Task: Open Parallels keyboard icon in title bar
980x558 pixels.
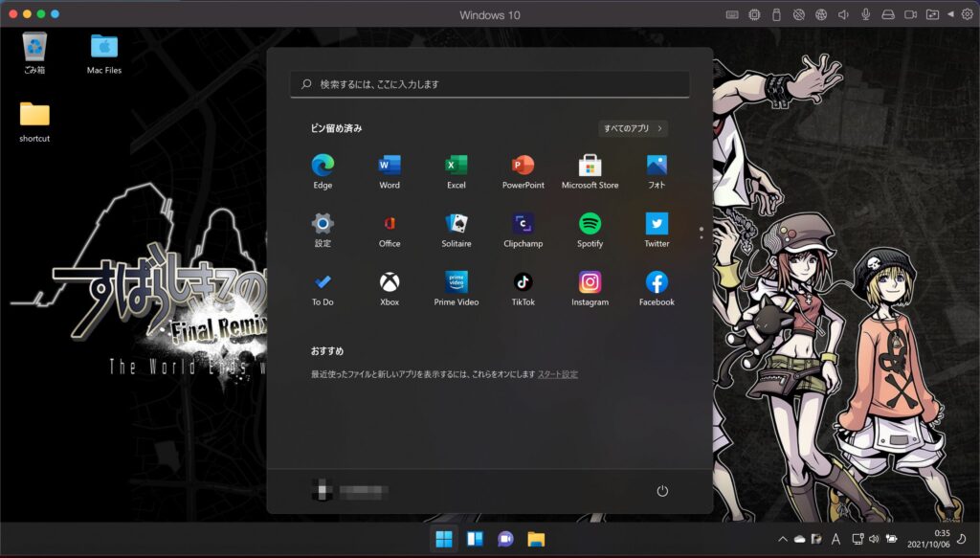Action: tap(732, 14)
